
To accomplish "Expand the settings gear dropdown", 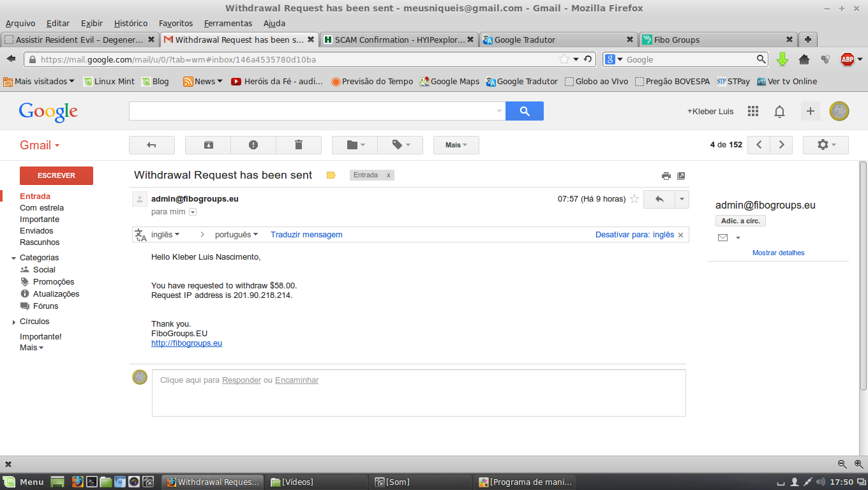I will 825,145.
